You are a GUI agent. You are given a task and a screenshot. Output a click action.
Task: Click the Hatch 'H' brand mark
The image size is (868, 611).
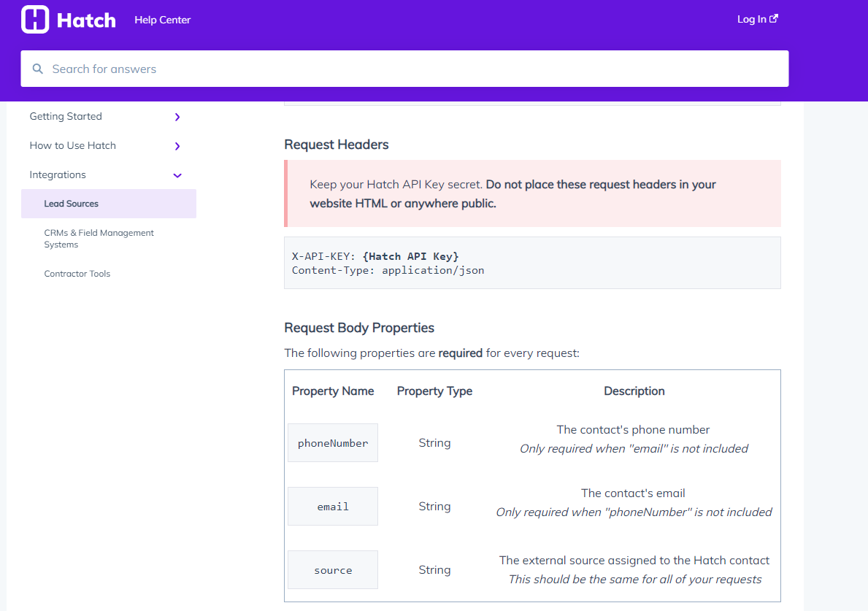34,19
